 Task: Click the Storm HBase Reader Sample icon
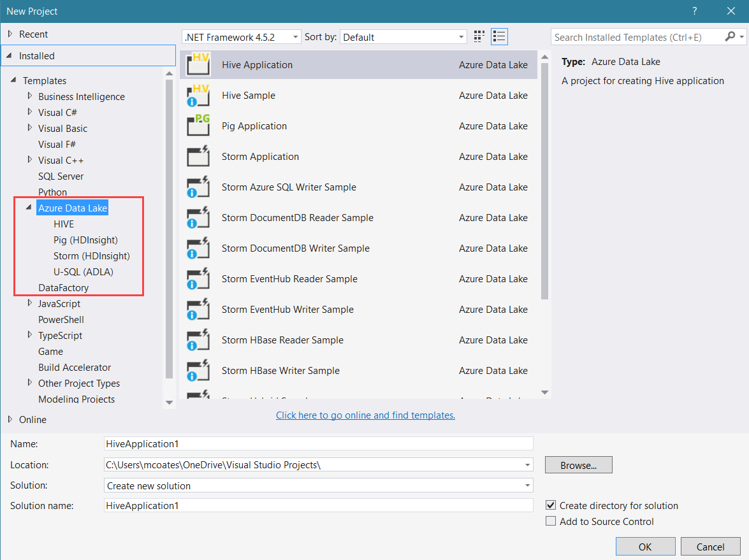tap(198, 340)
